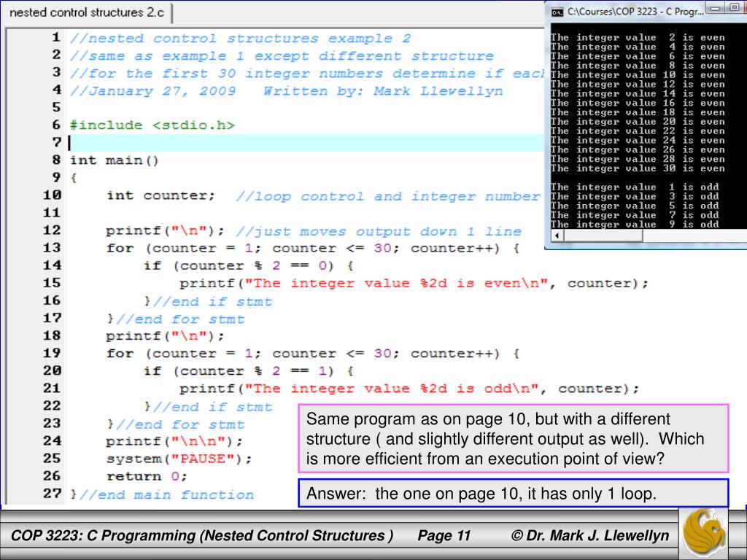The height and width of the screenshot is (560, 747).
Task: Click the '© Dr. Mark J. Llewellyn' footer text
Action: (589, 536)
